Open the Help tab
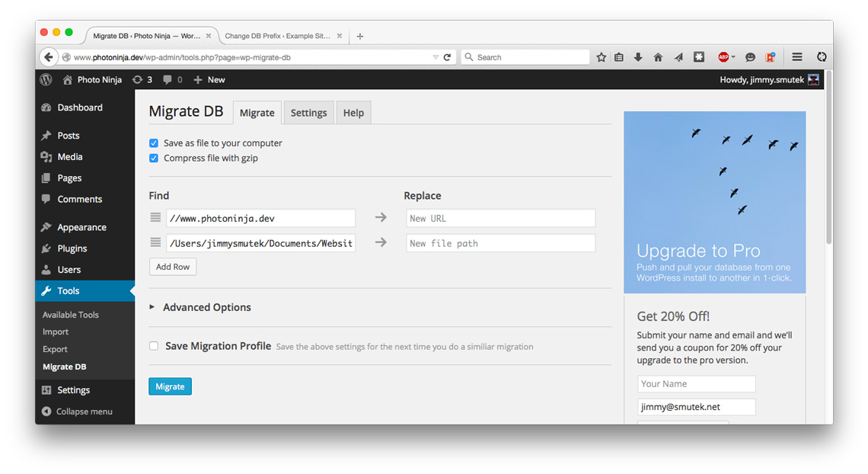Image resolution: width=868 pixels, height=474 pixels. tap(353, 113)
